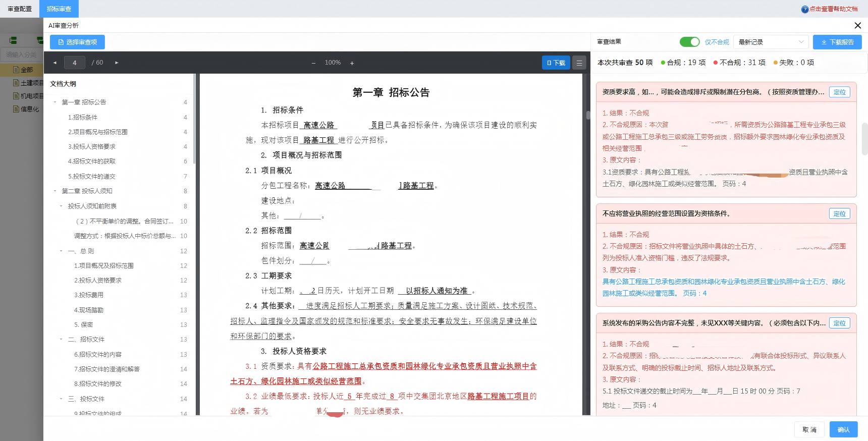Locate the 资质要求高 finding with 定位
The height and width of the screenshot is (441, 868).
(840, 92)
